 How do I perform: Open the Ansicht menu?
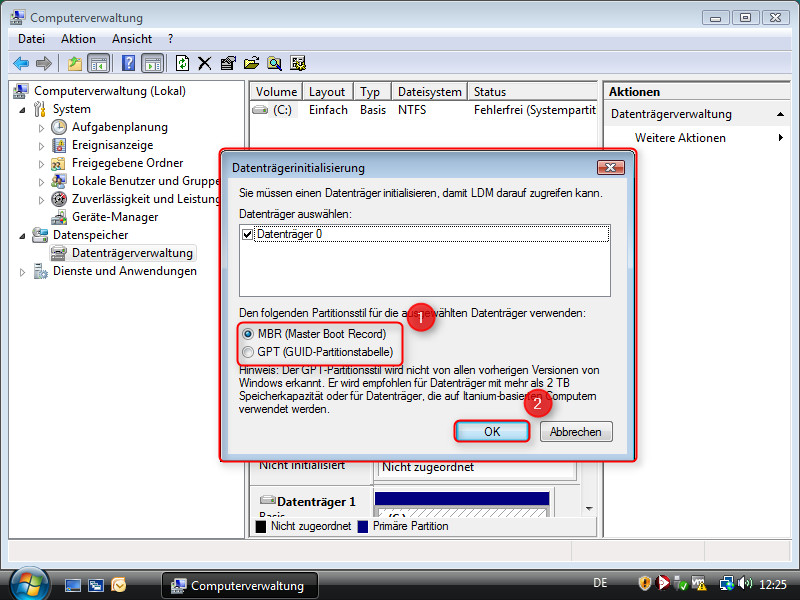tap(132, 39)
